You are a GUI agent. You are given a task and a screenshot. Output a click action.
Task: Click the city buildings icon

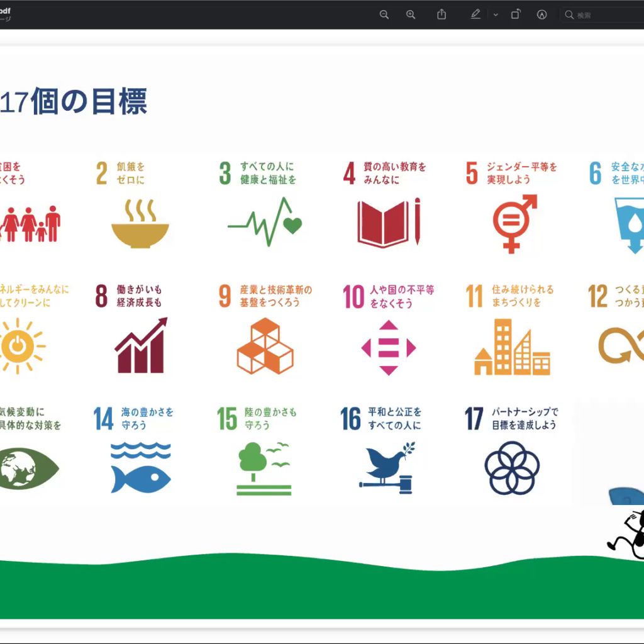[x=512, y=347]
